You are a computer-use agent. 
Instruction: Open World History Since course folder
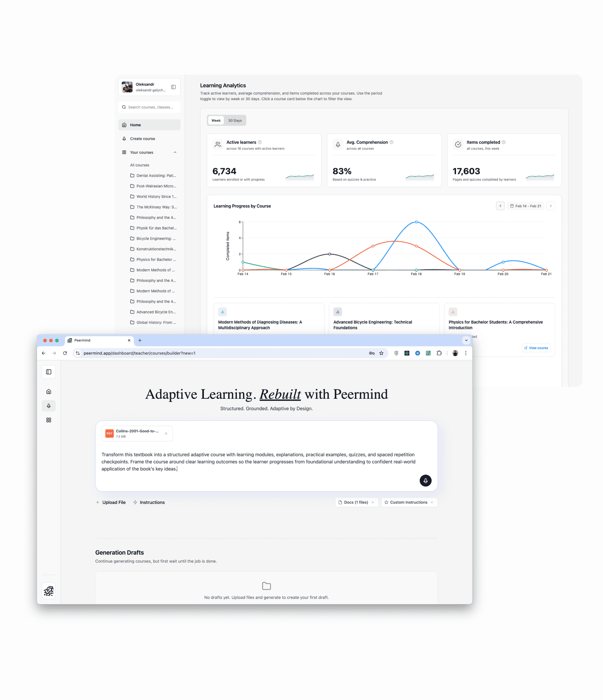pyautogui.click(x=153, y=197)
